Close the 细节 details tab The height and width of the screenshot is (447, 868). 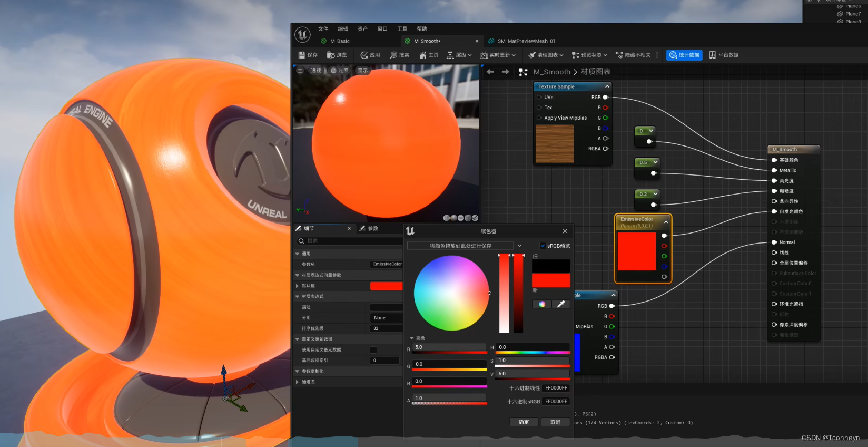tap(349, 228)
